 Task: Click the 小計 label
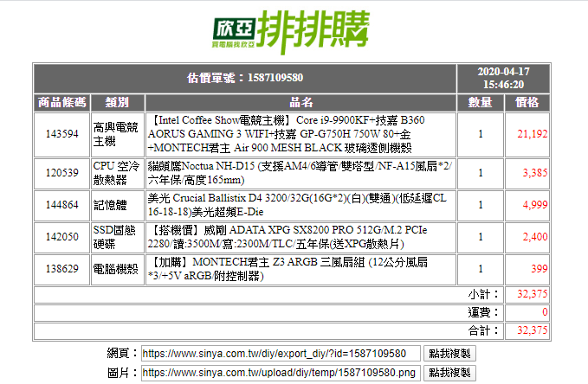(483, 294)
